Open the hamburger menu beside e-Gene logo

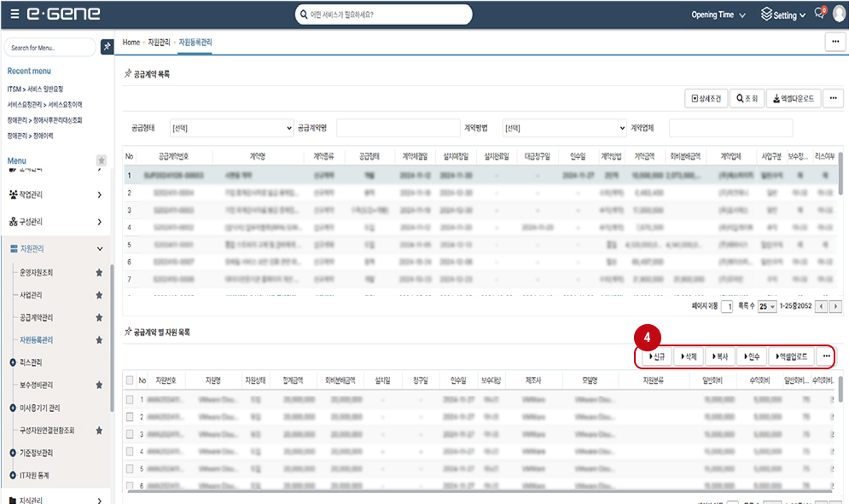(x=15, y=14)
